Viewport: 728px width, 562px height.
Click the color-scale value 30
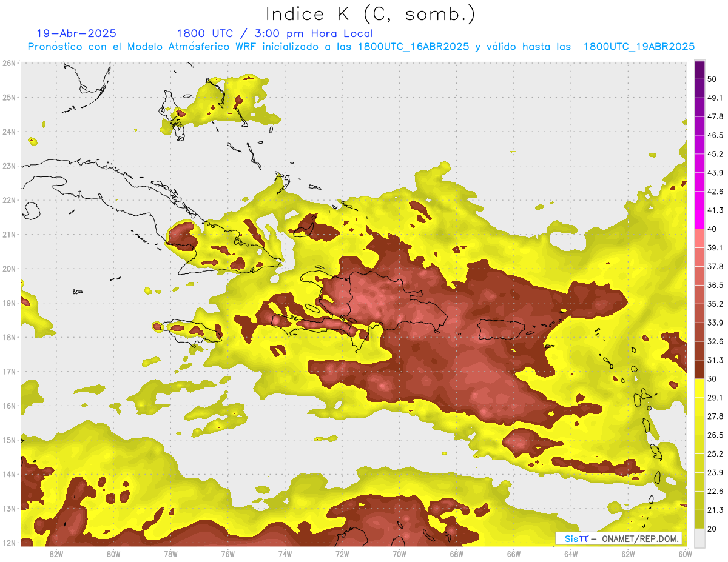(x=712, y=379)
